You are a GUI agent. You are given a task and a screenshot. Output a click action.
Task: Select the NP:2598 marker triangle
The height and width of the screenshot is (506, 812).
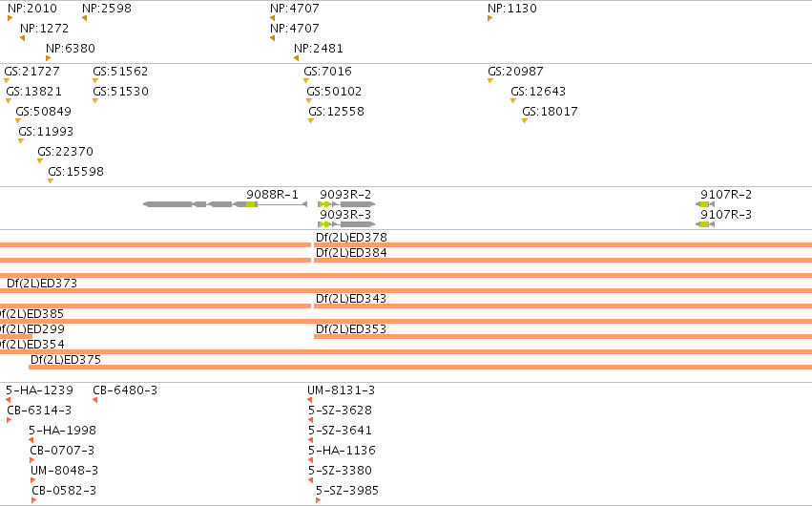pos(84,18)
